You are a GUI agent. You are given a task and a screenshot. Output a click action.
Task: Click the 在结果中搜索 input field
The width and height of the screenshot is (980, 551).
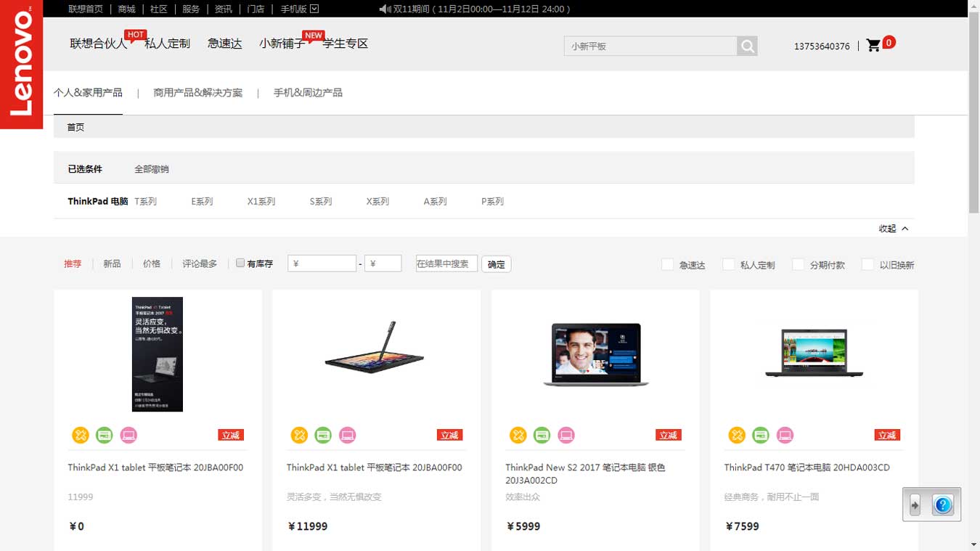[x=446, y=264]
